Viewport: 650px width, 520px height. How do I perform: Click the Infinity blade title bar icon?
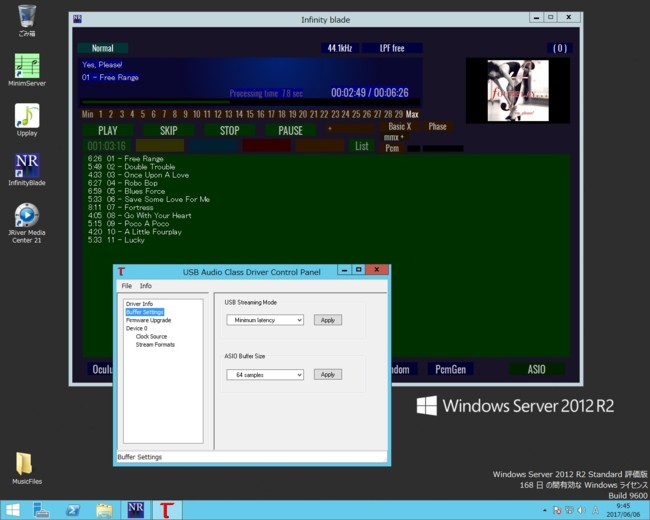(x=78, y=19)
